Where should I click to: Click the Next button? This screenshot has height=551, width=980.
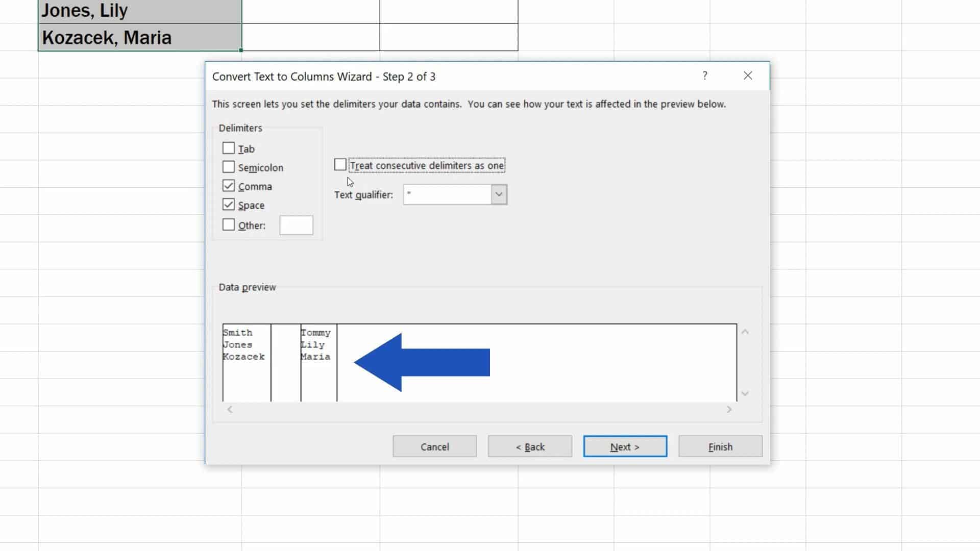tap(625, 446)
